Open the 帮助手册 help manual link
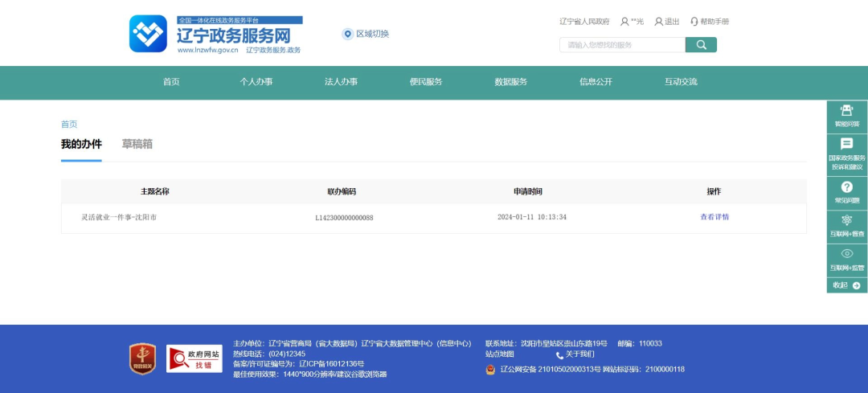 pyautogui.click(x=709, y=22)
